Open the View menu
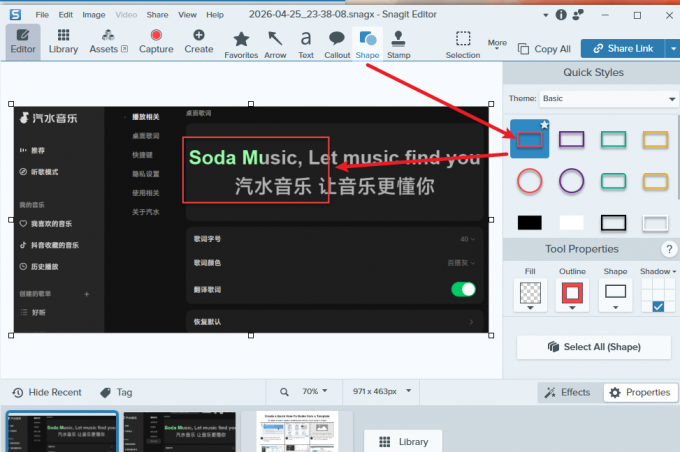The width and height of the screenshot is (680, 452). [187, 15]
